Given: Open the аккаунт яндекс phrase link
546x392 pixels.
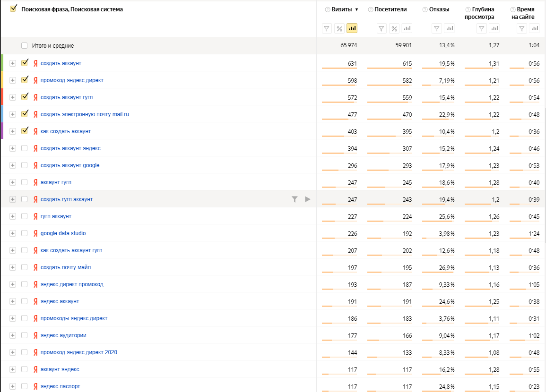Looking at the screenshot, I should click(60, 369).
